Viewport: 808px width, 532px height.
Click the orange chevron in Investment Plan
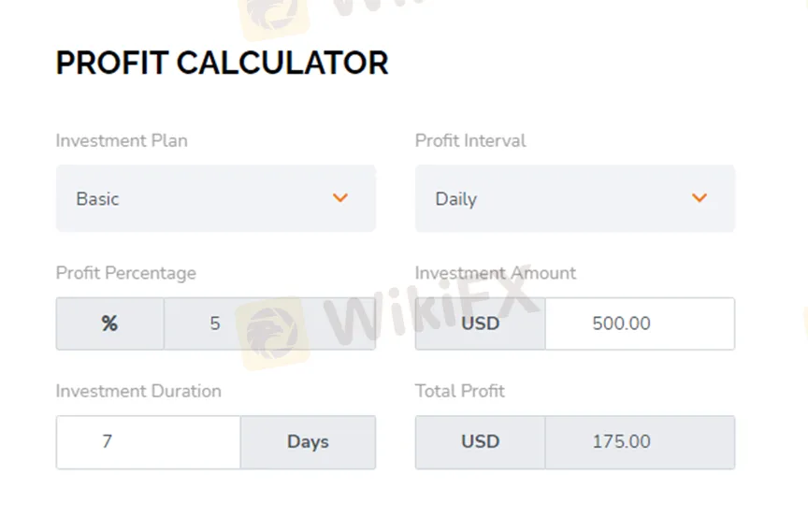tap(340, 198)
